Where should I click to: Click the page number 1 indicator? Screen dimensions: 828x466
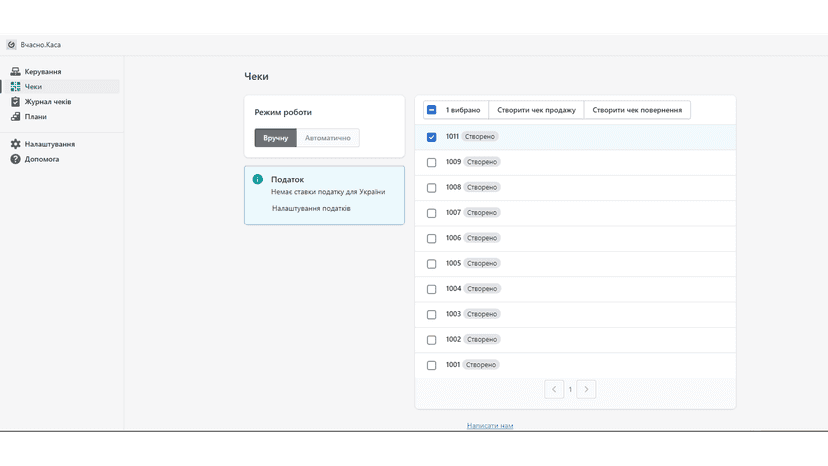(x=570, y=389)
